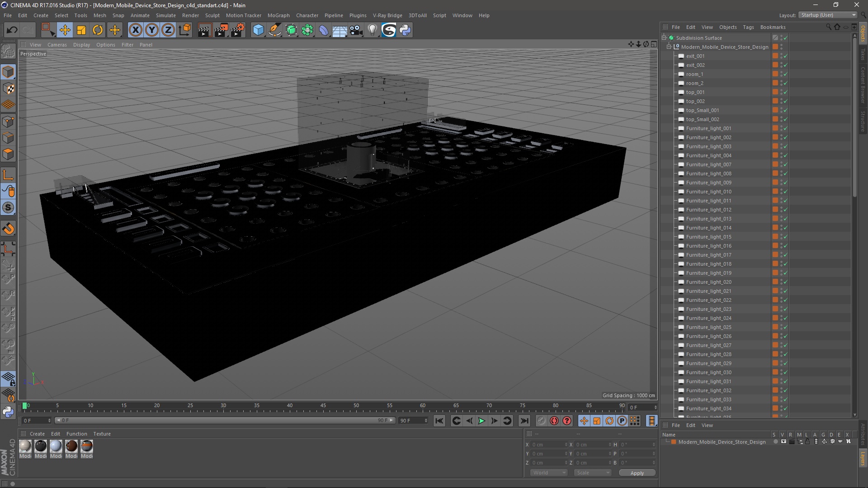Open the V-Ray Bridge menu
Viewport: 868px width, 488px height.
pos(387,15)
